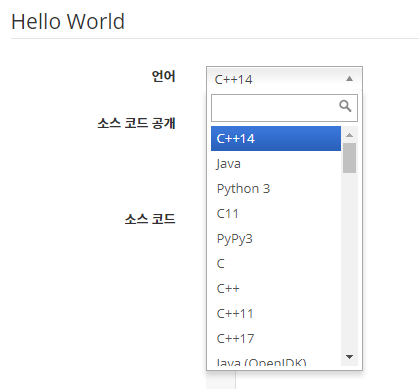Viewport: 419px width, 389px height.
Task: Click the 소스 코드 공개 label
Action: (x=136, y=123)
